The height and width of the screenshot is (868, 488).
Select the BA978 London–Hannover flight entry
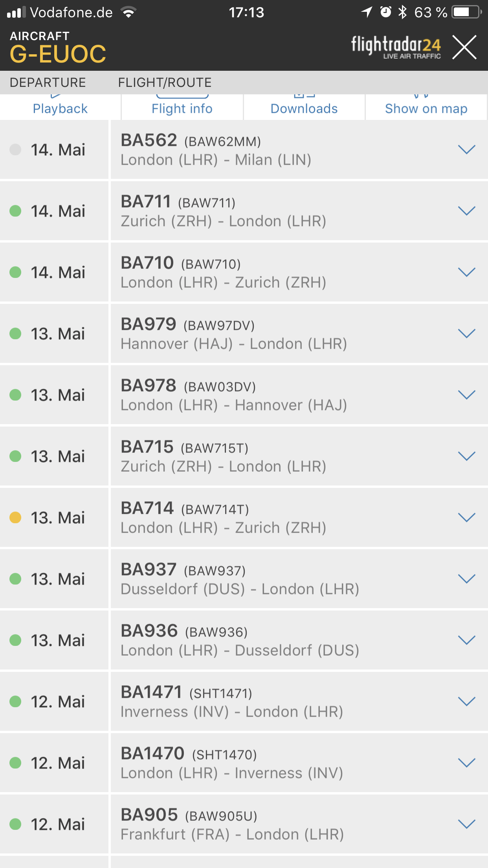point(299,395)
